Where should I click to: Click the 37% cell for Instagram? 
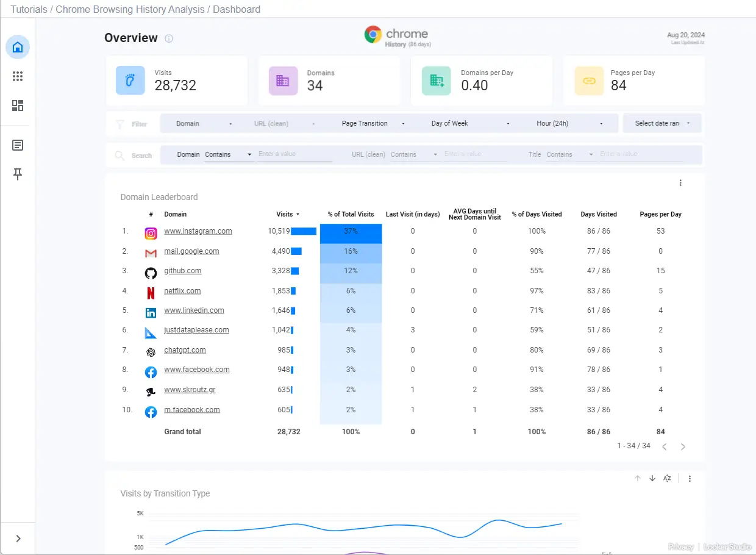pos(351,234)
